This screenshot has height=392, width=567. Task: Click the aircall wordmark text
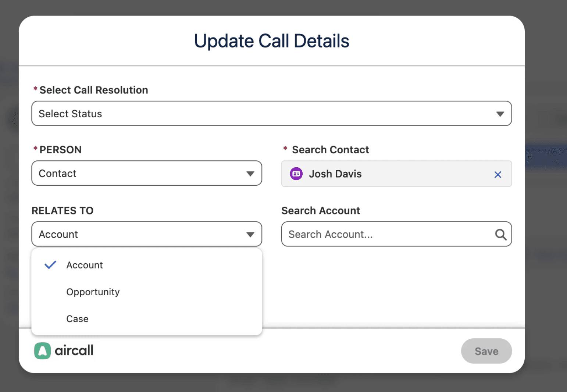coord(74,350)
